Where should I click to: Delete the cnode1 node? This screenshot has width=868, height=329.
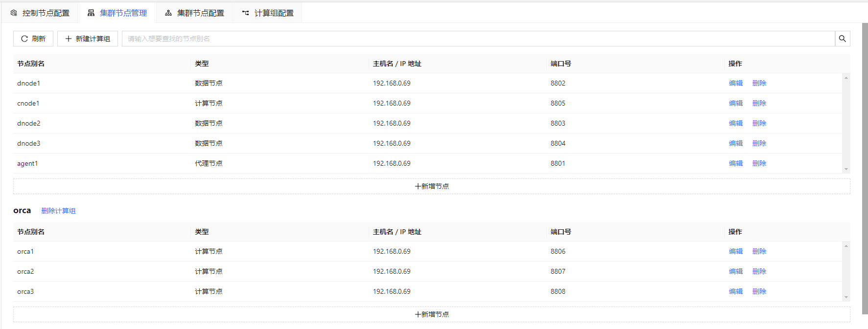click(x=759, y=103)
